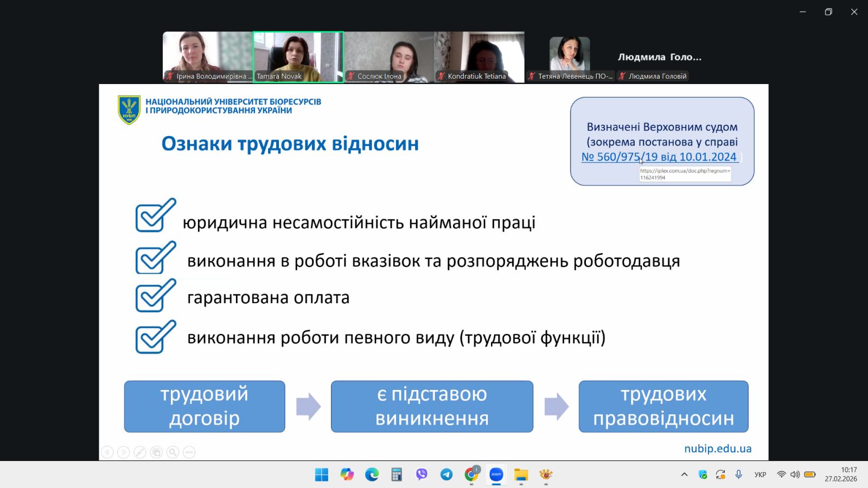The width and height of the screenshot is (868, 488).
Task: Click the muted mic icon beside Сослюк Ілона
Action: coord(351,76)
